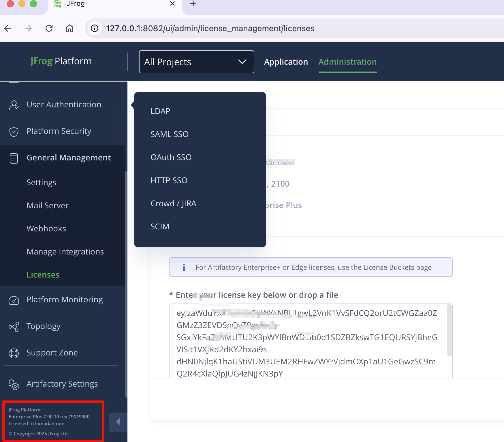Click the Platform Security shield icon
504x442 pixels.
point(14,132)
